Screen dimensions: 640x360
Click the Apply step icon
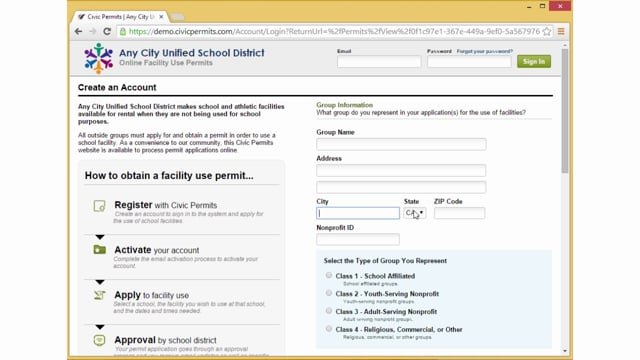pyautogui.click(x=100, y=295)
